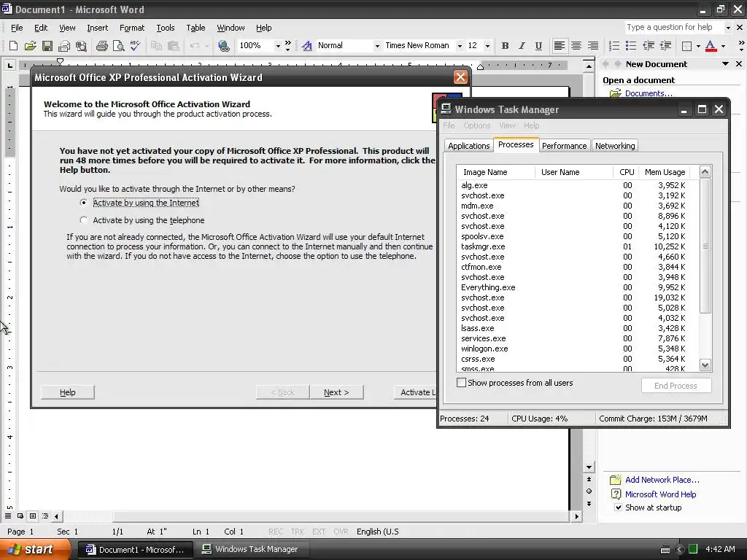The width and height of the screenshot is (747, 560).
Task: Align text right
Action: click(x=592, y=46)
